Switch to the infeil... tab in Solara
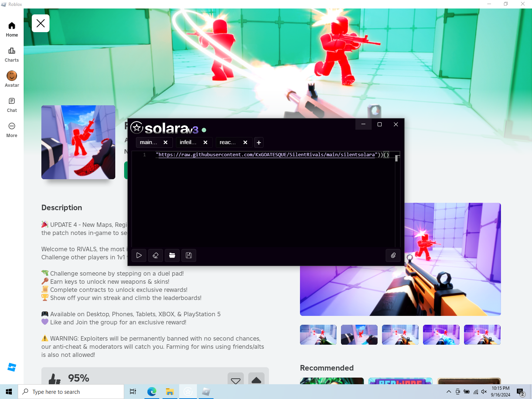Viewport: 532px width, 399px height. pyautogui.click(x=188, y=142)
